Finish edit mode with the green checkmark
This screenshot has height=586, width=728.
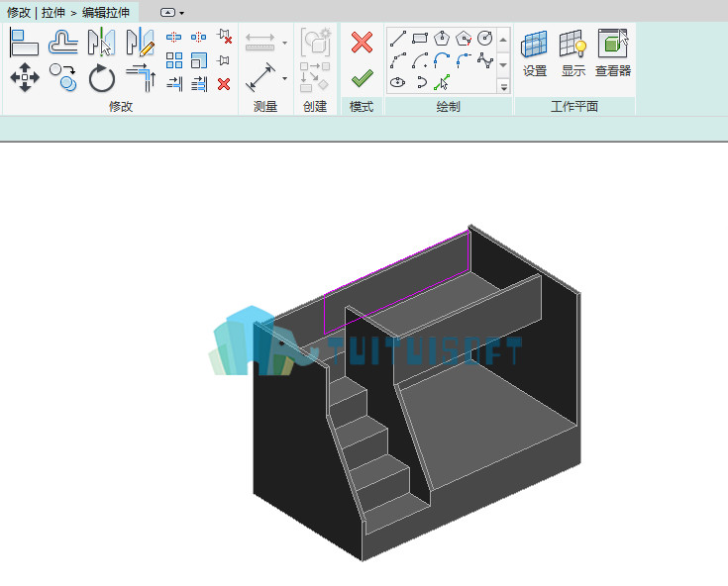pos(363,78)
